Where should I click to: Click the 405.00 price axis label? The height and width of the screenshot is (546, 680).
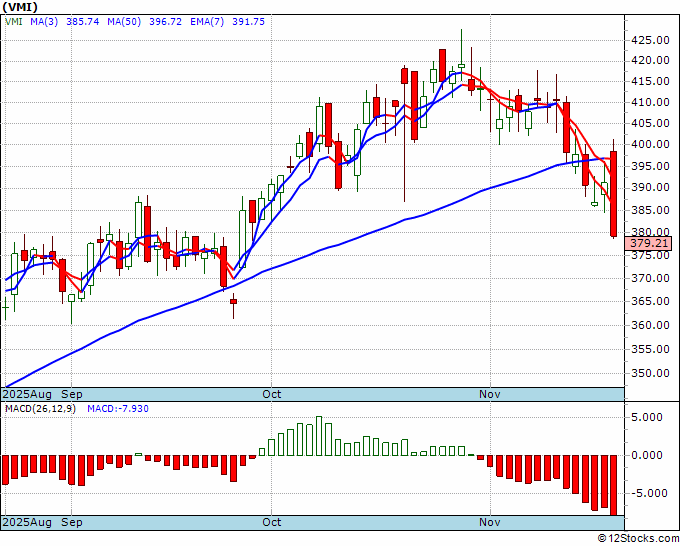[650, 124]
